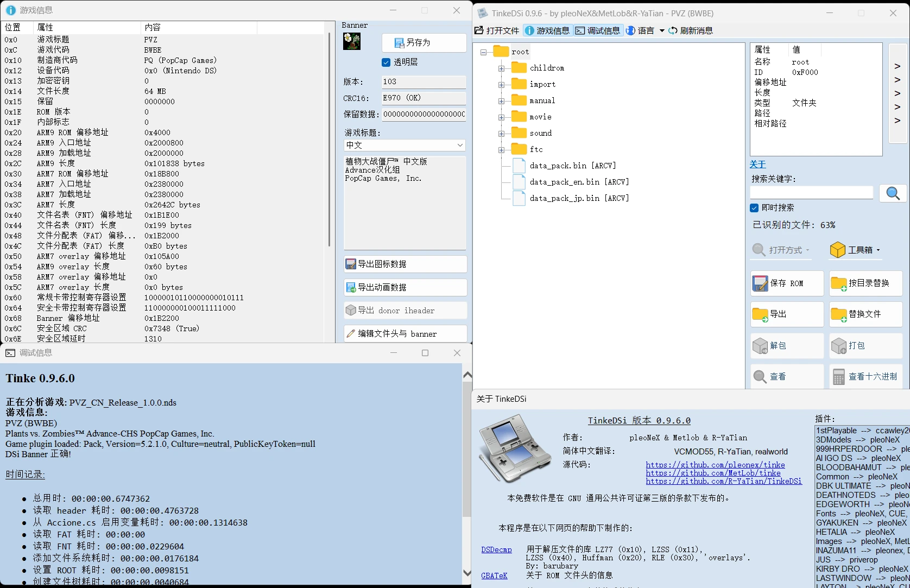The image size is (910, 588).
Task: Click the banner Save As button
Action: [424, 42]
